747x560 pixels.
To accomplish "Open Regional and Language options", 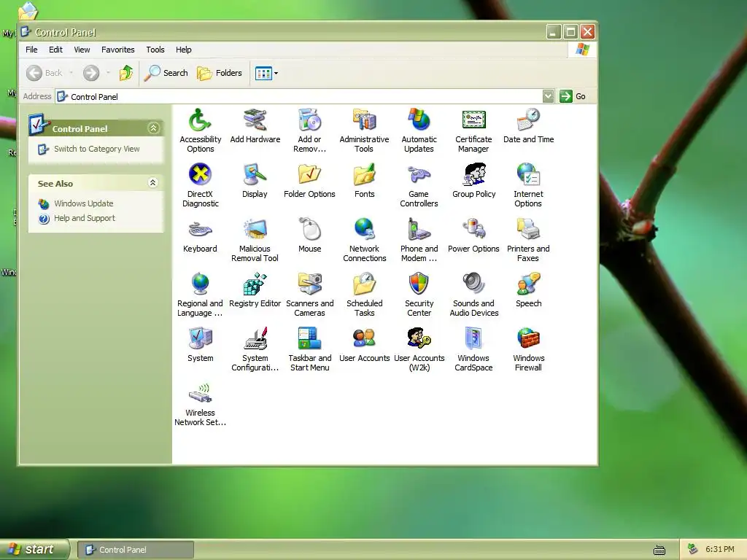I will pyautogui.click(x=200, y=295).
